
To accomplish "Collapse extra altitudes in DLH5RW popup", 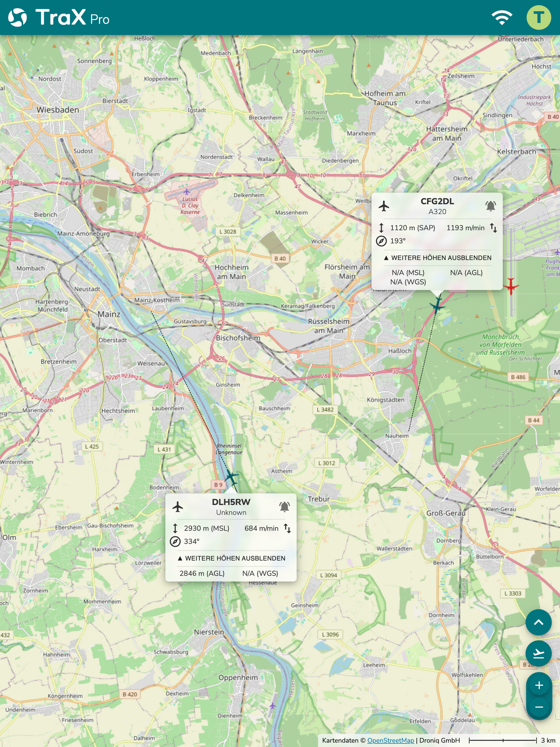I will [x=231, y=558].
